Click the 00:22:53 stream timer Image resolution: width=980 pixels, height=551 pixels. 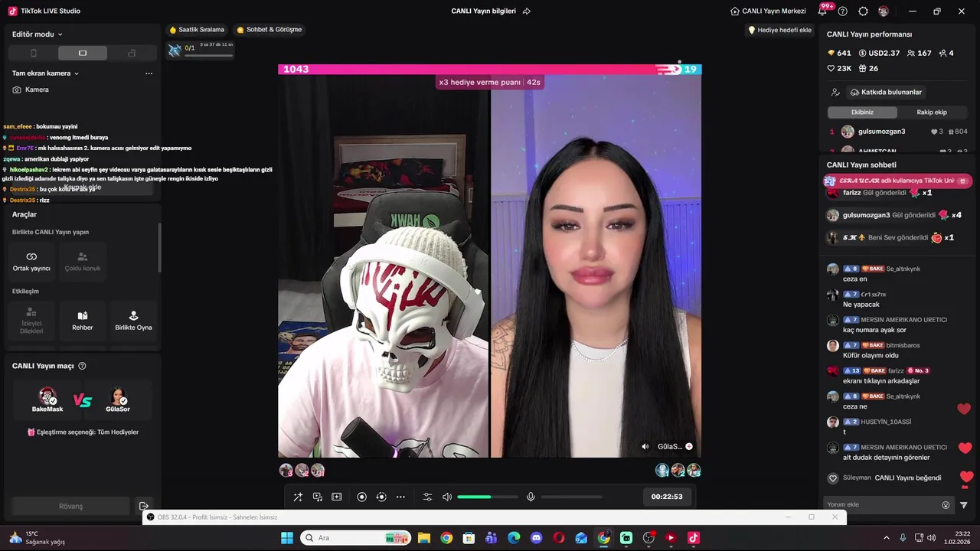tap(667, 497)
